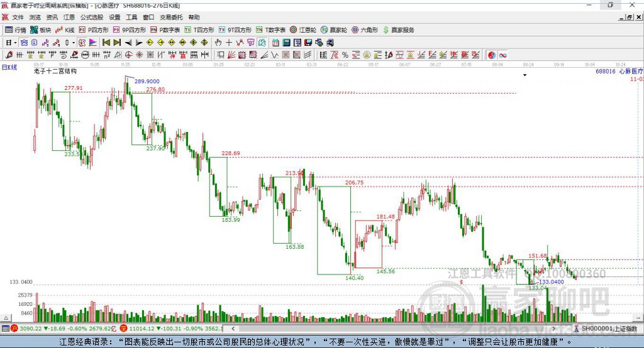This screenshot has height=348, width=644.
Task: Open the T四方形 tool
Action: point(199,30)
